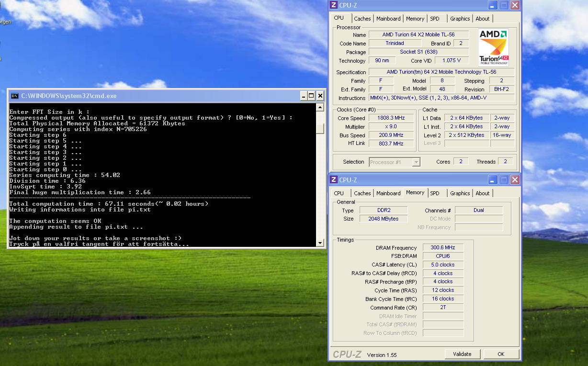Click cmd window scrollbar down arrow

[x=320, y=243]
